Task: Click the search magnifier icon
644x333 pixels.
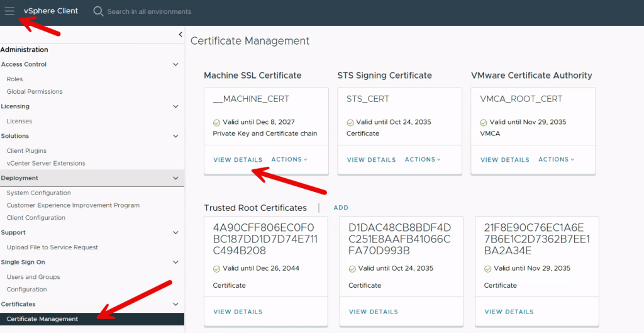Action: point(98,11)
